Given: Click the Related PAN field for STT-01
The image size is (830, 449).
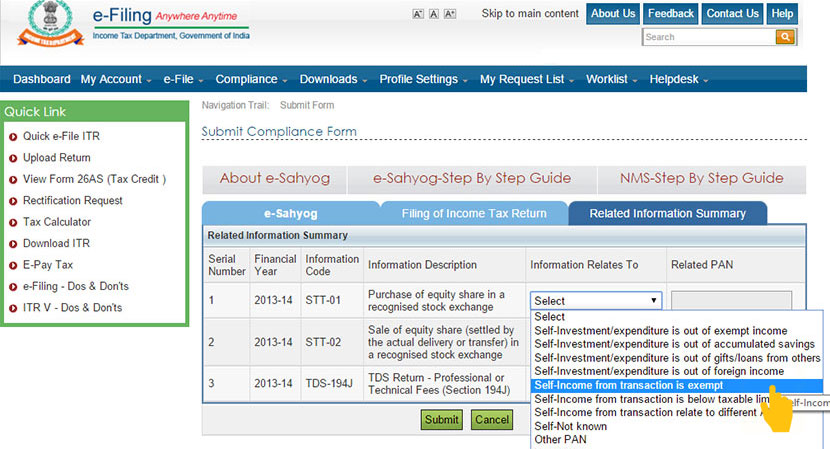Looking at the screenshot, I should click(732, 300).
